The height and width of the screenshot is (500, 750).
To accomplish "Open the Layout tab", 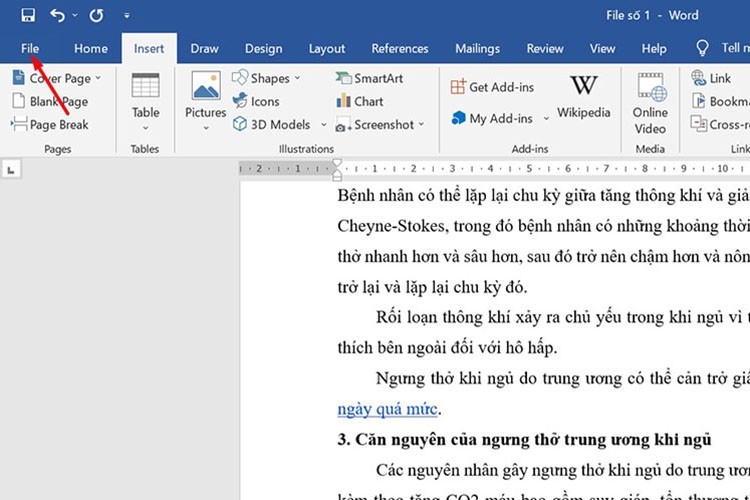I will (x=327, y=49).
